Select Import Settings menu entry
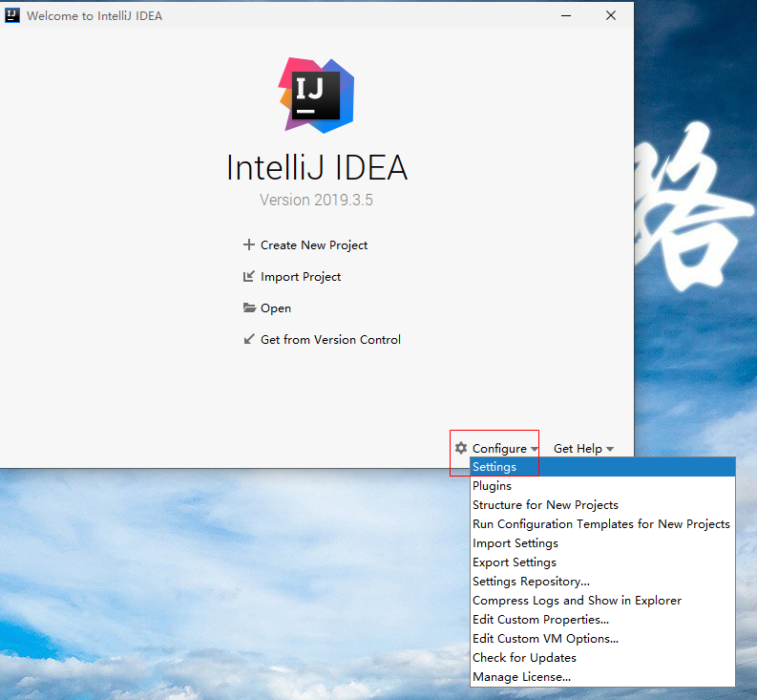Image resolution: width=757 pixels, height=700 pixels. pos(602,543)
